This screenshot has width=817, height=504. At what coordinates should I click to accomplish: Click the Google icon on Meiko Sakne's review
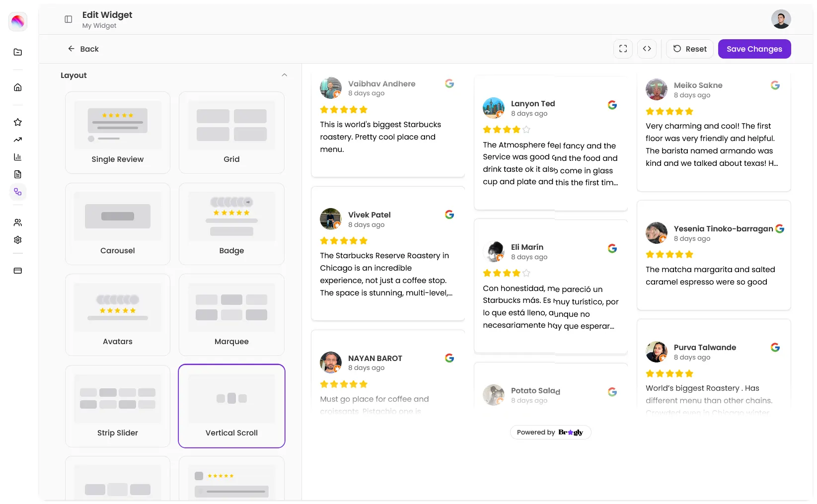[775, 85]
